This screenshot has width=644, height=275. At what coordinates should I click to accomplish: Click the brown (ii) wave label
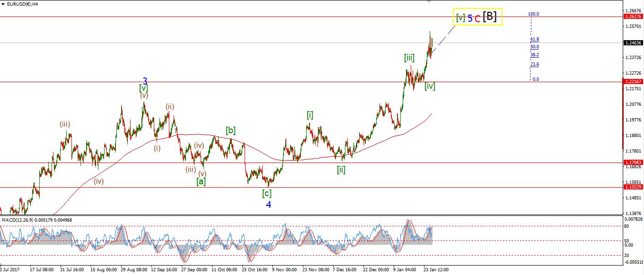[x=170, y=106]
